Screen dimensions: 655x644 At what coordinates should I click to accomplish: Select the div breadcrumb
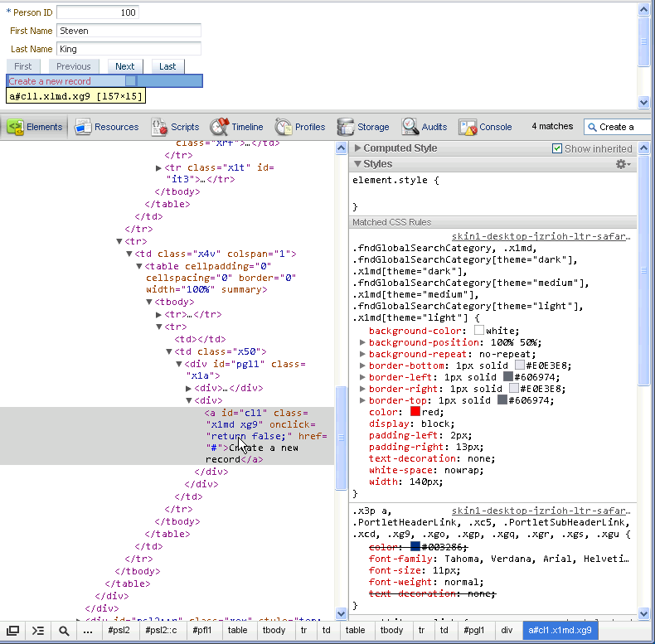507,630
